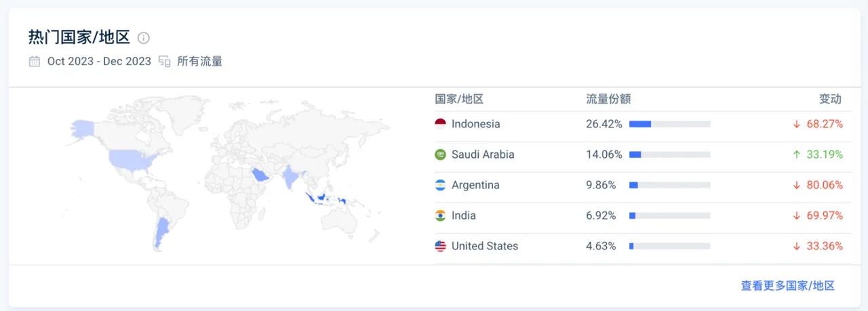Viewport: 868px width, 311px height.
Task: Click the India flag icon
Action: [x=441, y=215]
